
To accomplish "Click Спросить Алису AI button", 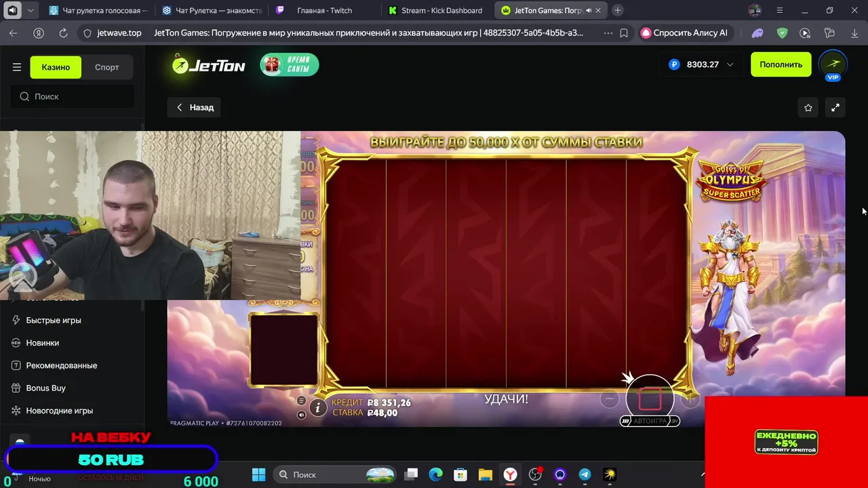I will [685, 33].
